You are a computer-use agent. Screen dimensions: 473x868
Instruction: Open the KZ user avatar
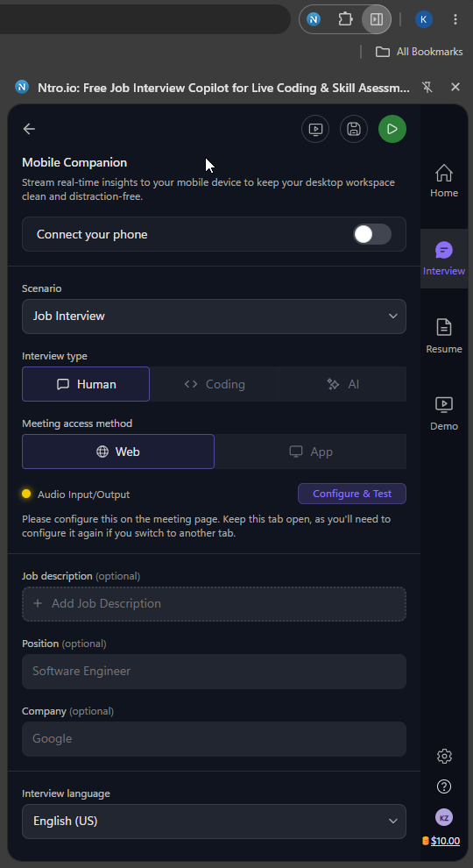coord(444,817)
